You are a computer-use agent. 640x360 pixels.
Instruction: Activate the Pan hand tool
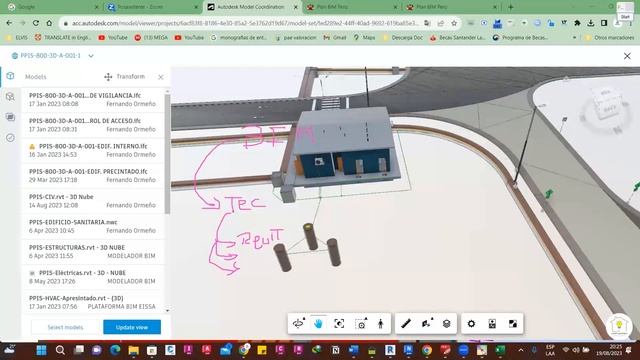tap(318, 324)
